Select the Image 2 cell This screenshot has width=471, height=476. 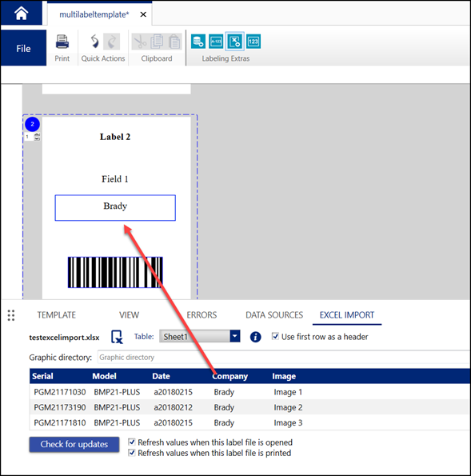[x=288, y=407]
